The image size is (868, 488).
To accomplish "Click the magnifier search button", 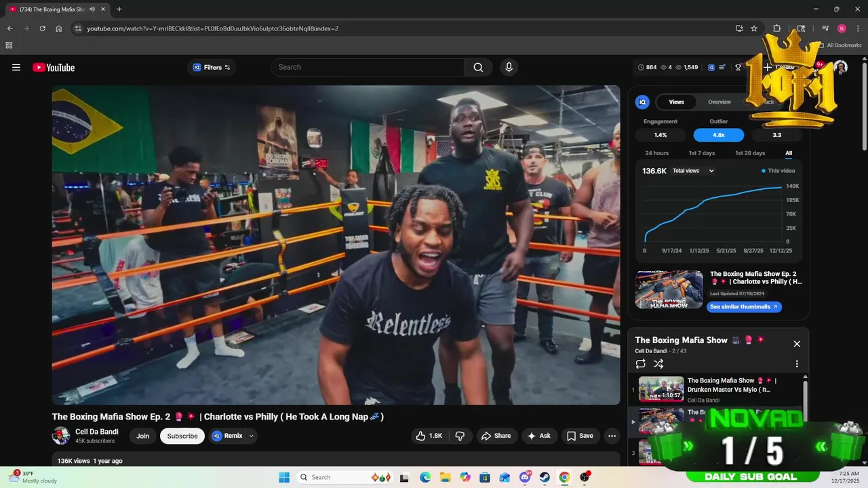I will [478, 67].
